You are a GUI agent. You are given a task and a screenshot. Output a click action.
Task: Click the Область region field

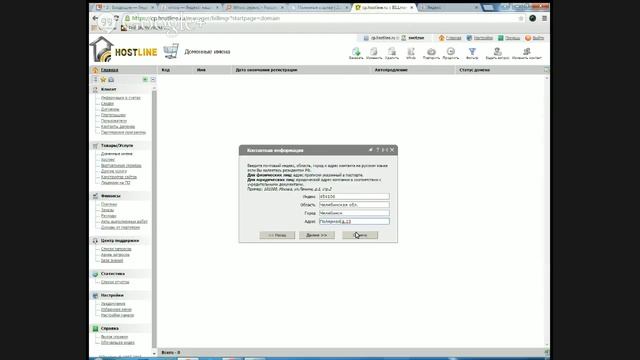coord(354,204)
